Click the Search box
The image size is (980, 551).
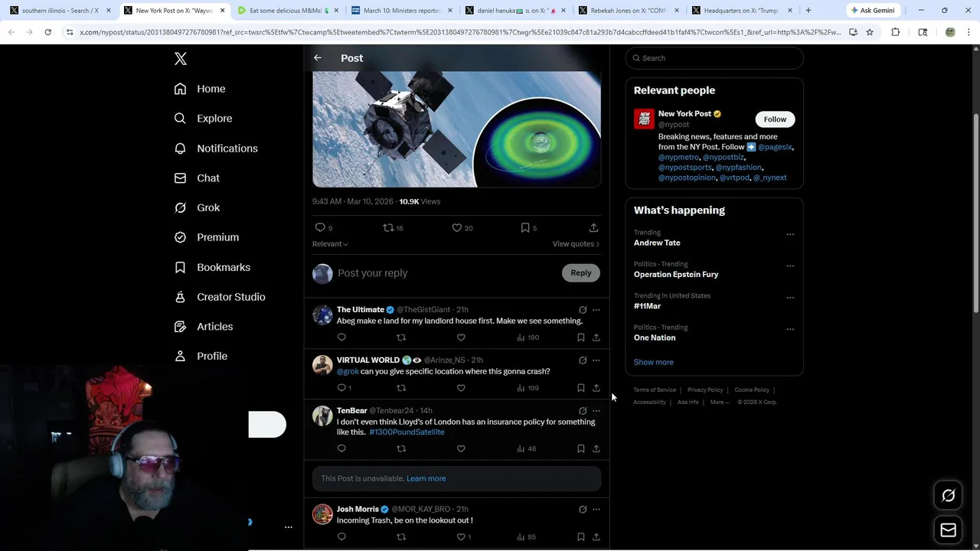(x=714, y=58)
